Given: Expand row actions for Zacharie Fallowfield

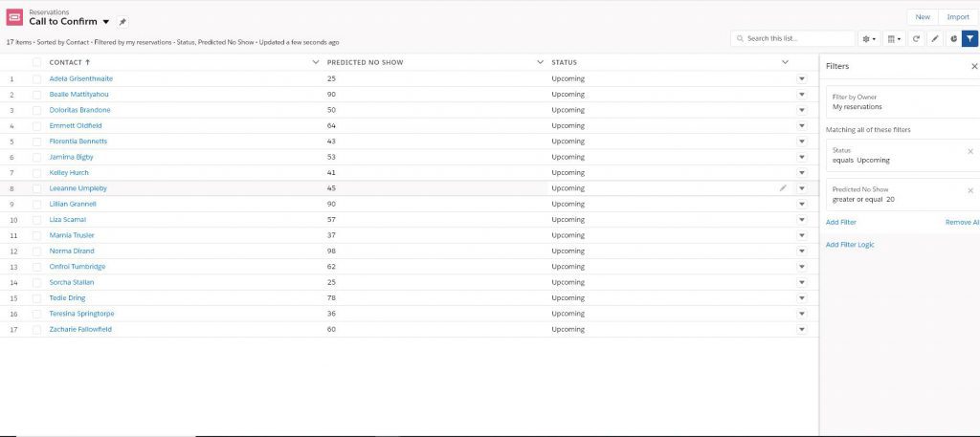Looking at the screenshot, I should 802,329.
